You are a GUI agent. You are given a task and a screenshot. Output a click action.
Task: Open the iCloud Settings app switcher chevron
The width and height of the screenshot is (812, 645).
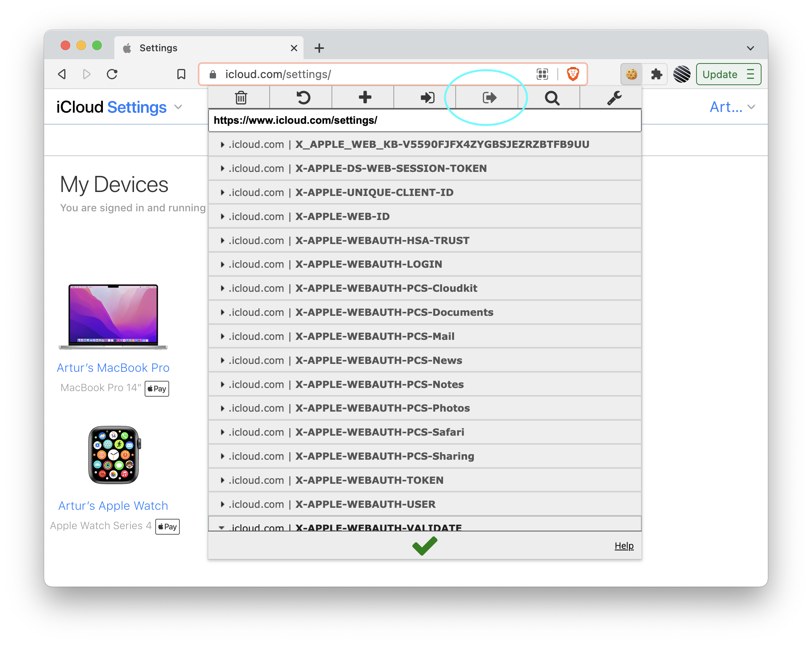(x=179, y=107)
